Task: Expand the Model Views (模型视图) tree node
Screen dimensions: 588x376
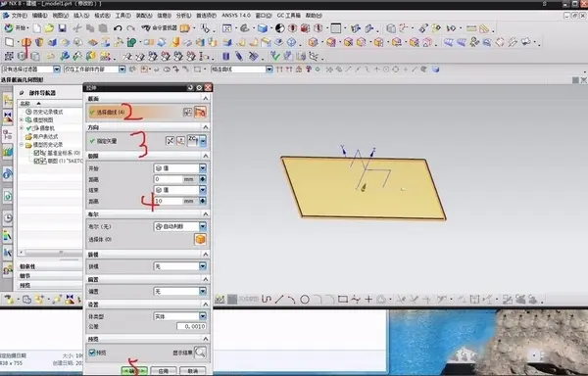Action: click(22, 119)
